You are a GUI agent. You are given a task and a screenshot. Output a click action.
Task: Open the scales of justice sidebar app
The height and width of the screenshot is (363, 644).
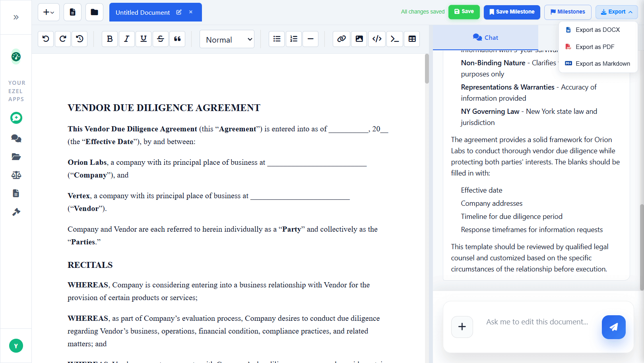point(16,175)
